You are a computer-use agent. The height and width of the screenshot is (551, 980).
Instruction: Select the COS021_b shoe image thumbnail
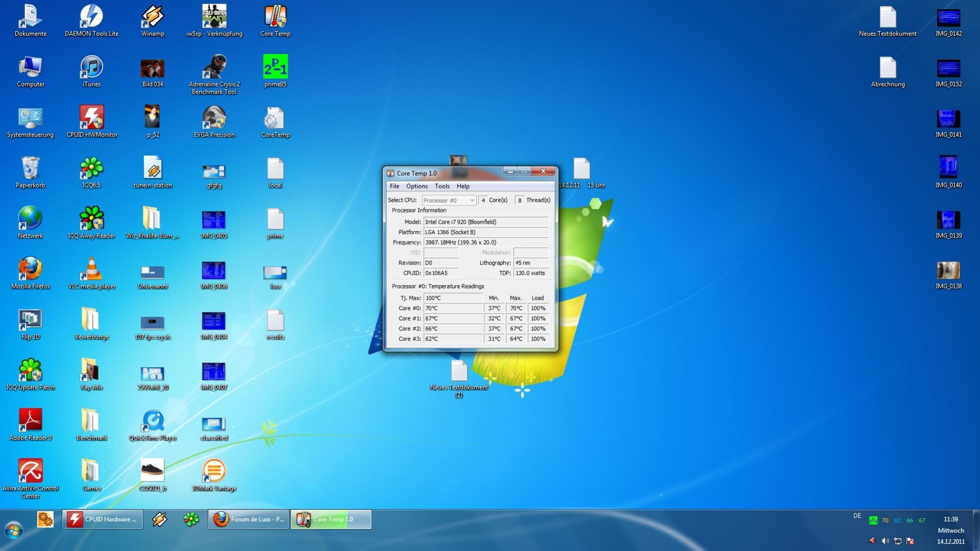(152, 475)
